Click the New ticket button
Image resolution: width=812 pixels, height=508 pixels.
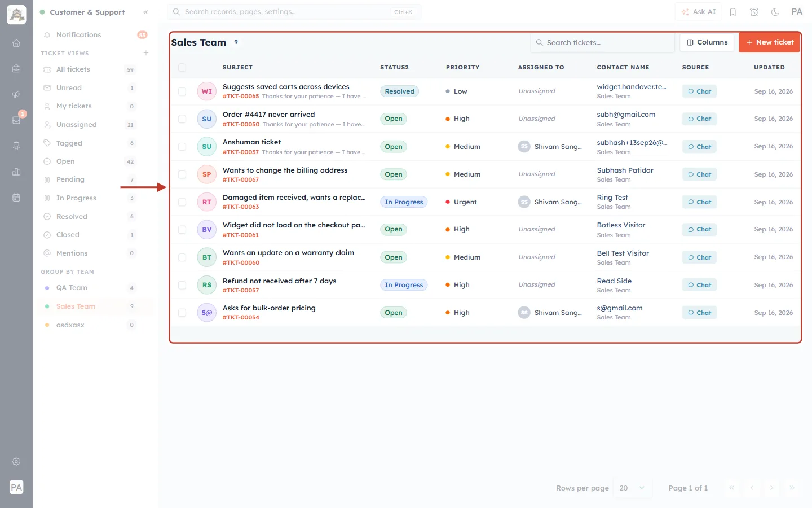point(770,42)
